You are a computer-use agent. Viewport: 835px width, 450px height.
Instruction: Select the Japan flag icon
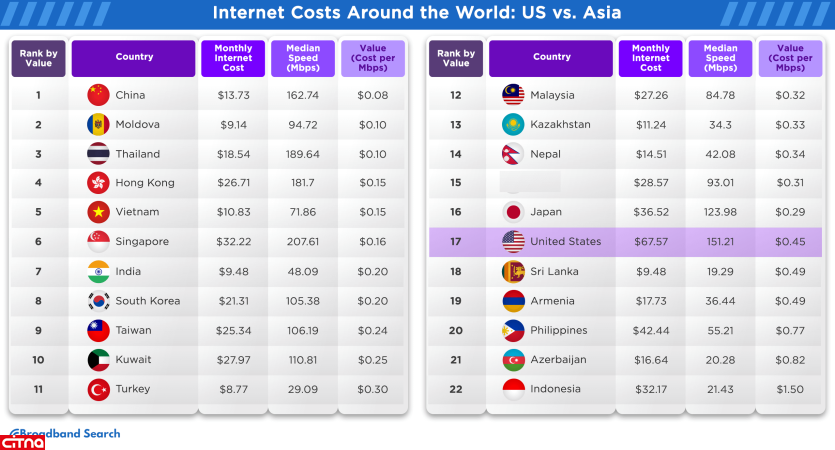click(513, 212)
